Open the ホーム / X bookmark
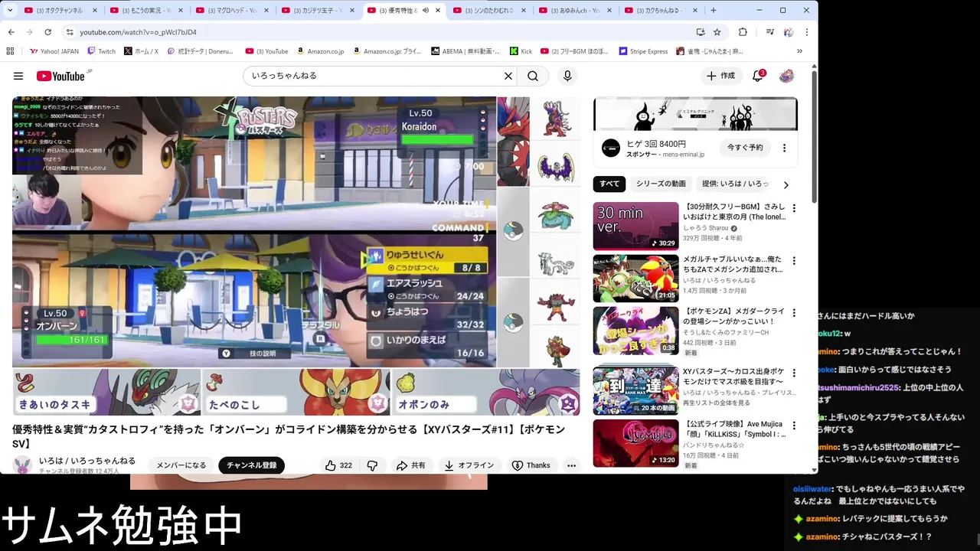 [x=141, y=51]
